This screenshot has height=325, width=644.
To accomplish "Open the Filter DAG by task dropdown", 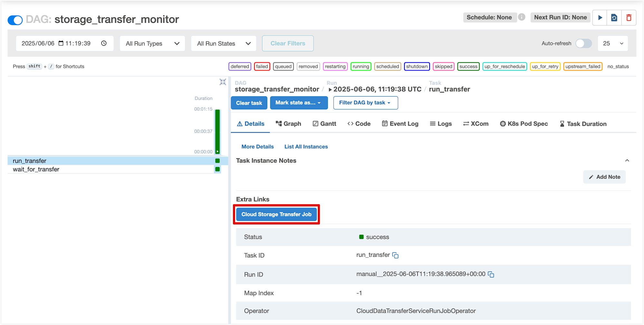I will pyautogui.click(x=365, y=103).
